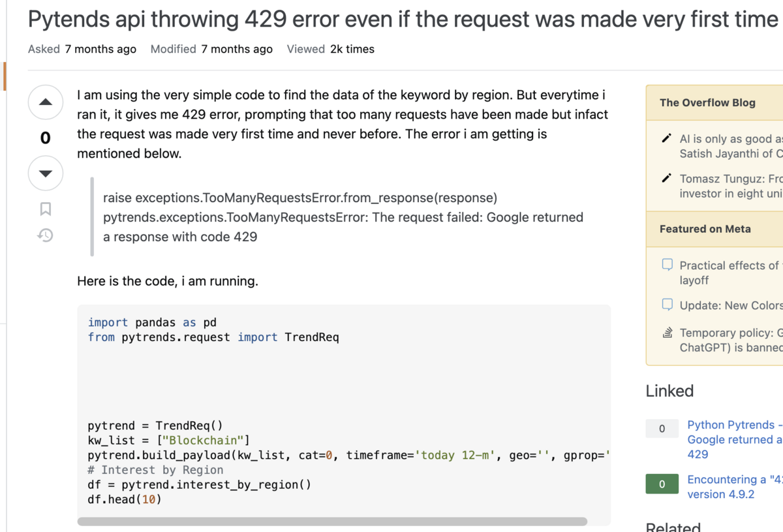
Task: Click the green answer score badge
Action: [662, 484]
